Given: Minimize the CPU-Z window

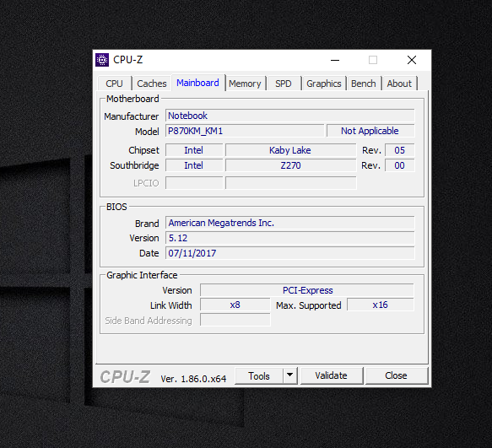Looking at the screenshot, I should (x=335, y=60).
